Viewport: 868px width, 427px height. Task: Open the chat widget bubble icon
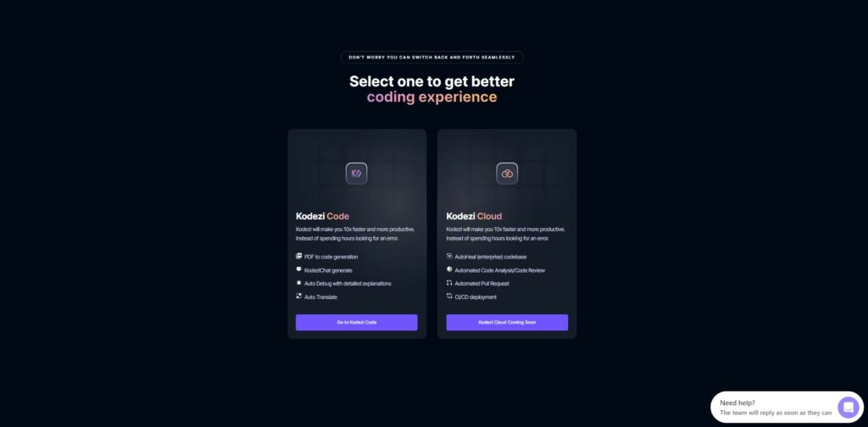[x=848, y=407]
